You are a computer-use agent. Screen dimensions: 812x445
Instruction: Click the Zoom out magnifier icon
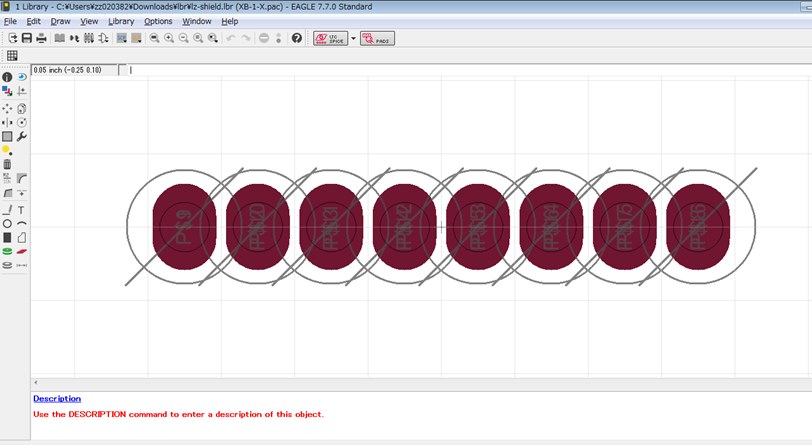click(183, 38)
